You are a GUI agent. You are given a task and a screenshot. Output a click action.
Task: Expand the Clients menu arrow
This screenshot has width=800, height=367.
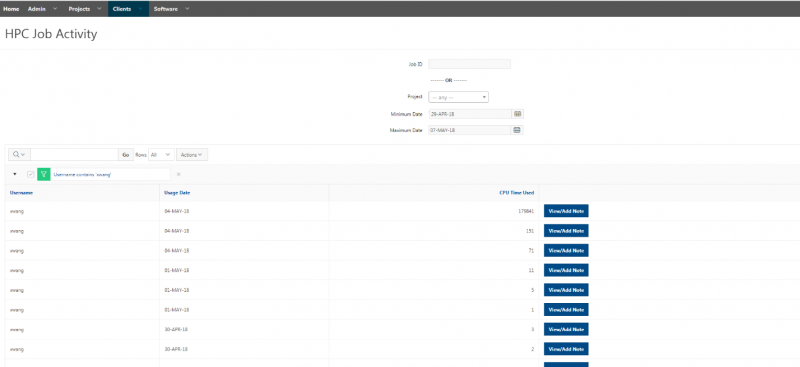pos(140,9)
